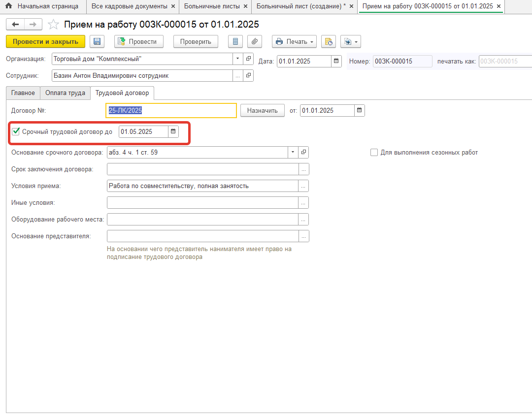
Task: Expand Основание срочного договора dropdown
Action: pyautogui.click(x=294, y=153)
